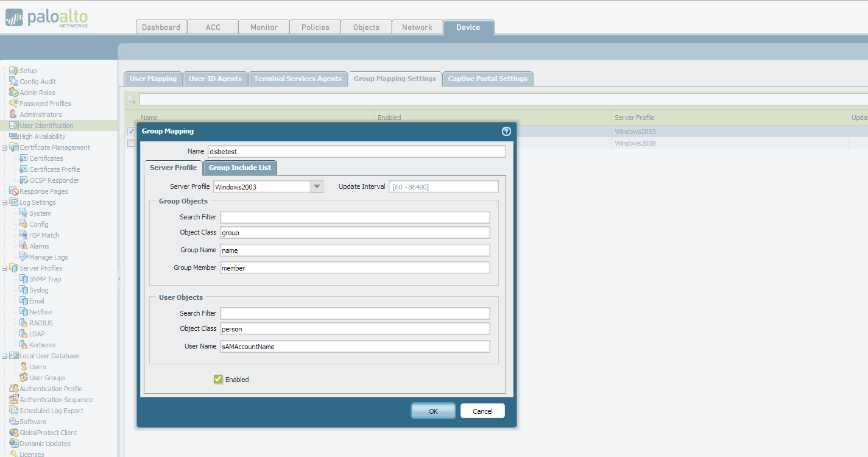
Task: Open Users under Local User Database
Action: 24,367
